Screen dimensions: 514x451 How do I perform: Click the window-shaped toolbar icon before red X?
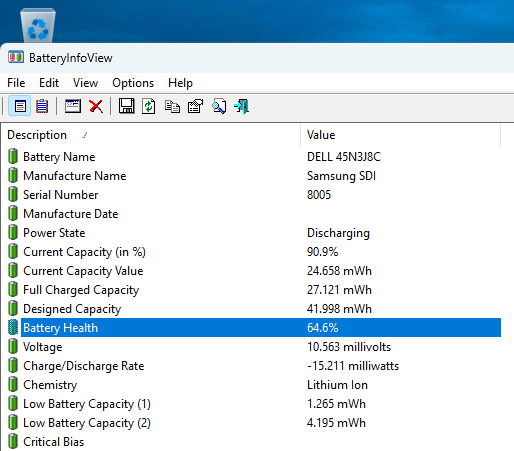73,107
